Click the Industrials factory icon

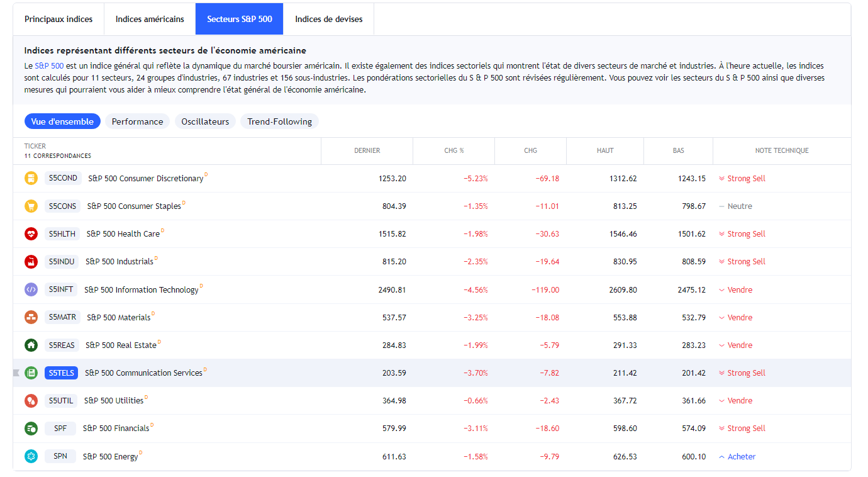[x=31, y=262]
